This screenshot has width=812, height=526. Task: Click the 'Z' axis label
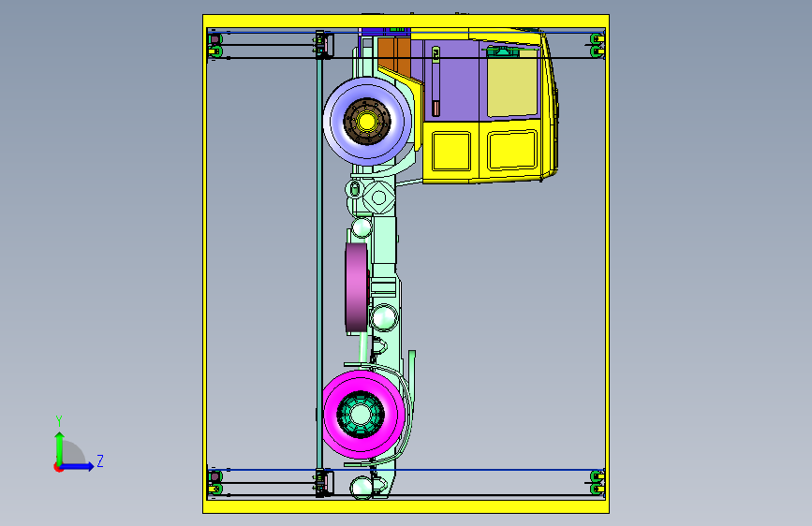click(x=100, y=460)
